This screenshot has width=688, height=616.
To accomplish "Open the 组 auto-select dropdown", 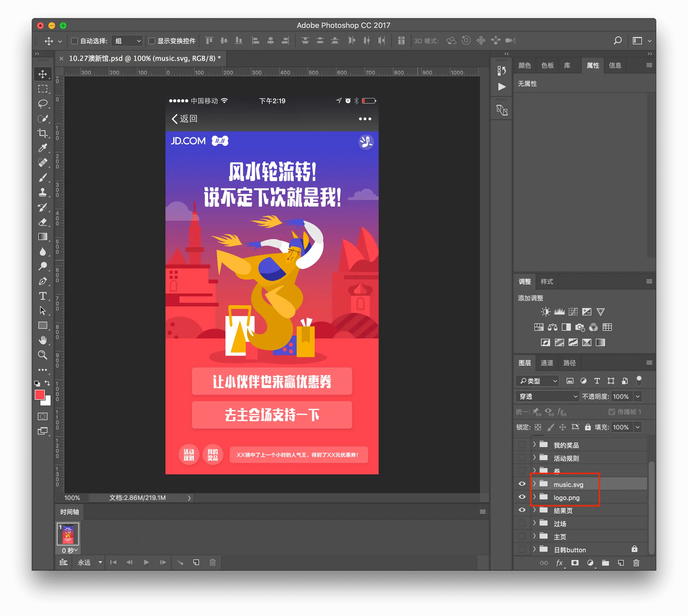I will 127,41.
